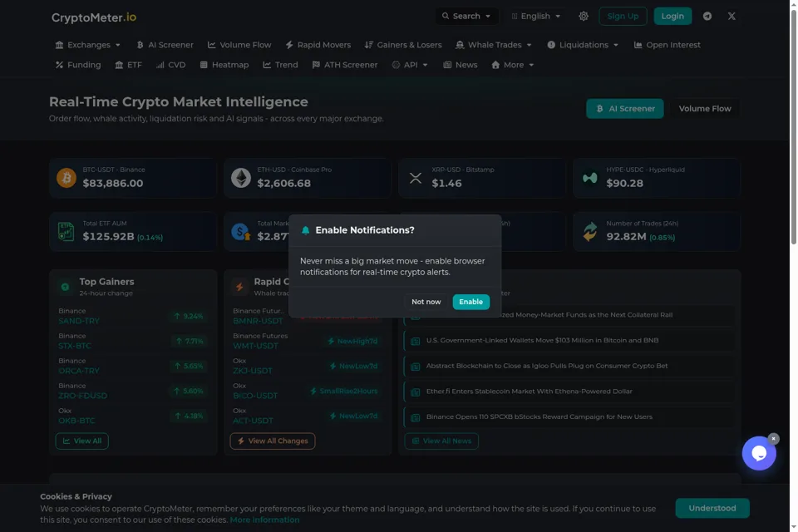Click the Ethereum coin icon
The height and width of the screenshot is (532, 798).
[x=241, y=178]
